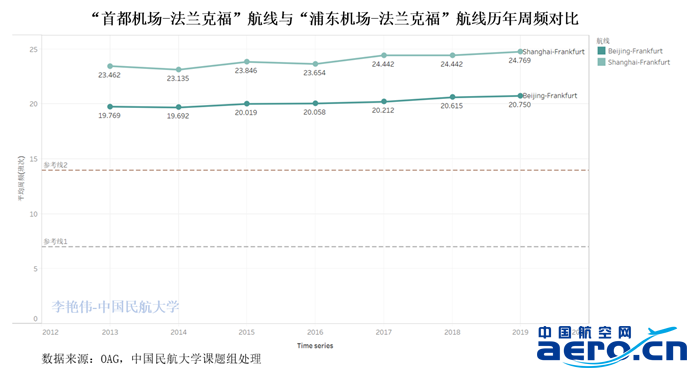This screenshot has width=692, height=373.
Task: Click the Shanghai-Frankfurt legend color swatch
Action: tap(601, 62)
